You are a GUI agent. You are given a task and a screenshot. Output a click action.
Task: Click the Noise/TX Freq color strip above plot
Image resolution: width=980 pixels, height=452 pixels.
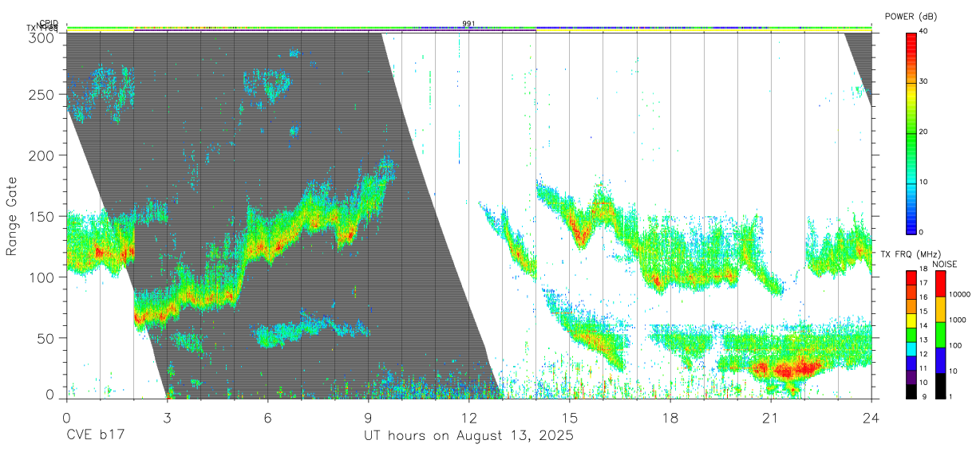click(468, 29)
